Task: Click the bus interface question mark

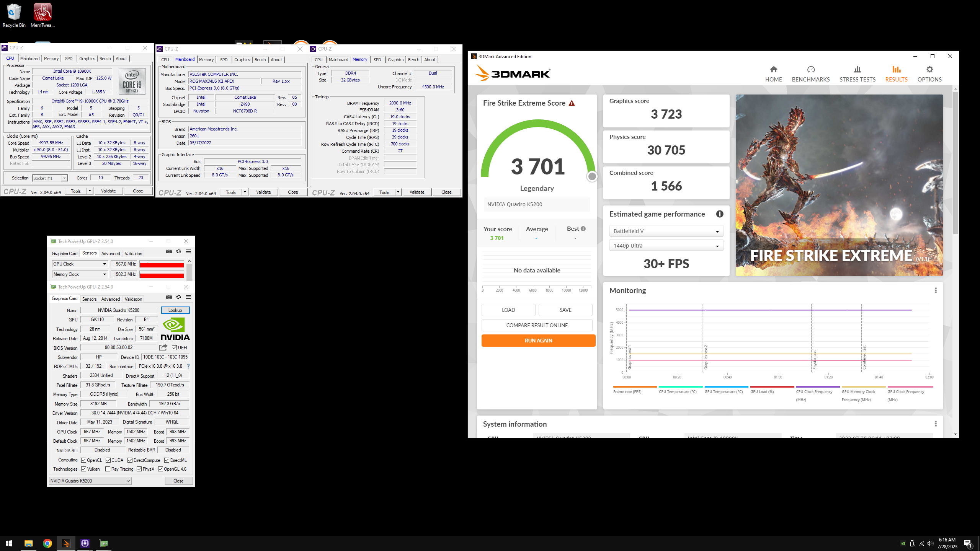Action: pyautogui.click(x=188, y=366)
